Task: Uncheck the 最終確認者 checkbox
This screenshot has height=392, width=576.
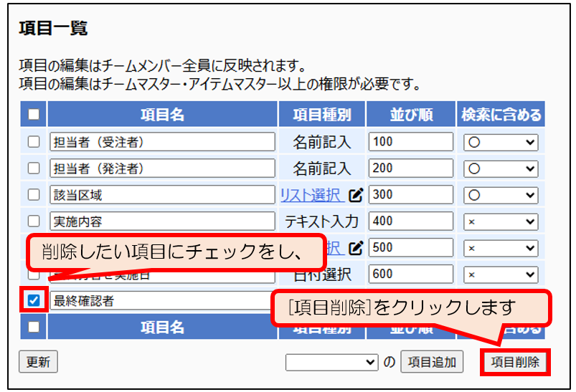Action: click(x=34, y=300)
